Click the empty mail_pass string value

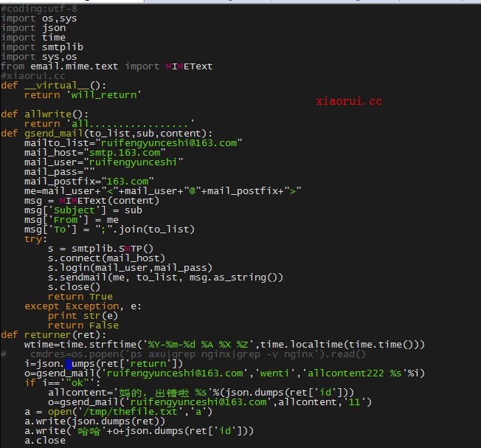pyautogui.click(x=89, y=171)
